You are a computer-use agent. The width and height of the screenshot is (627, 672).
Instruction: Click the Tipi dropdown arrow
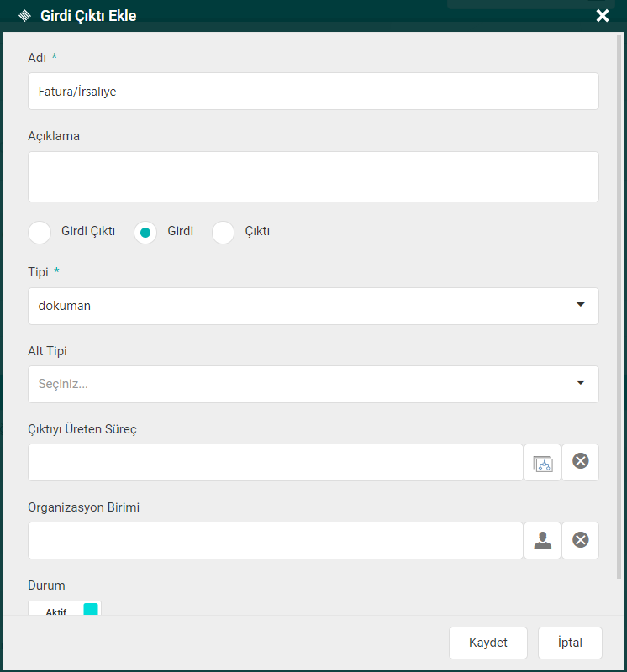tap(580, 305)
